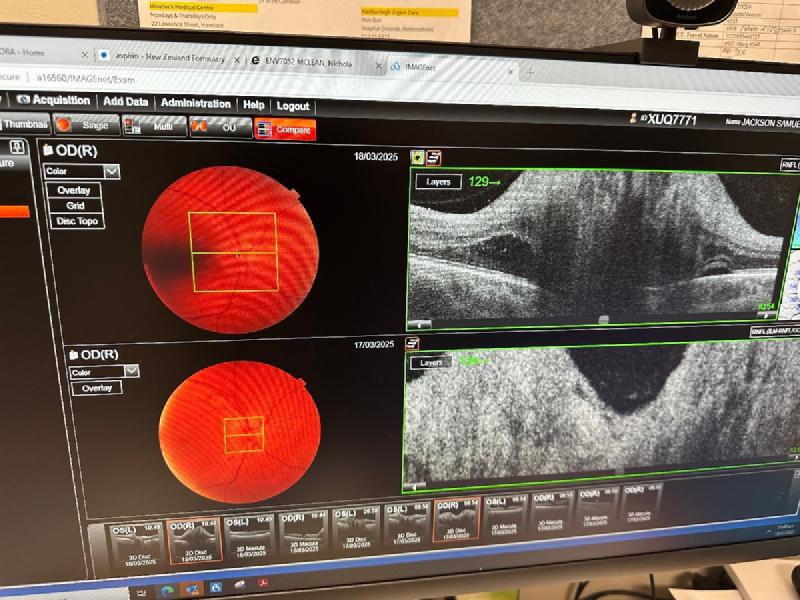This screenshot has height=600, width=800.
Task: Select the OU both-eyes view
Action: (x=218, y=128)
